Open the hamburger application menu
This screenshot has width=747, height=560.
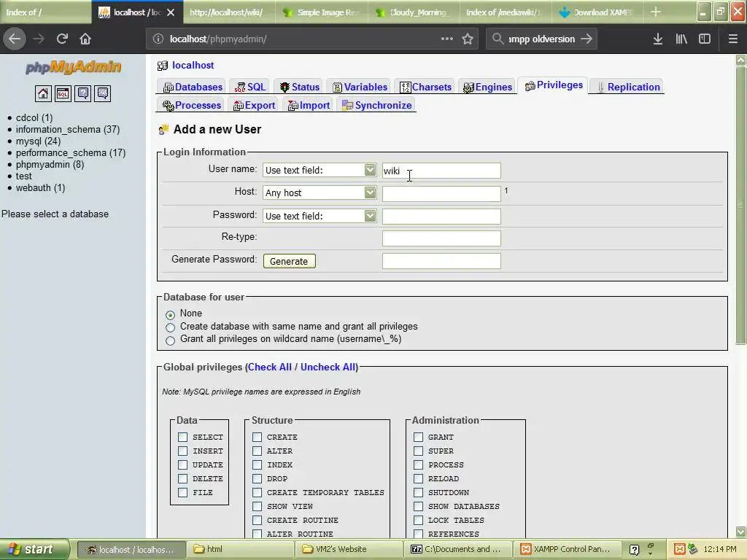(732, 39)
